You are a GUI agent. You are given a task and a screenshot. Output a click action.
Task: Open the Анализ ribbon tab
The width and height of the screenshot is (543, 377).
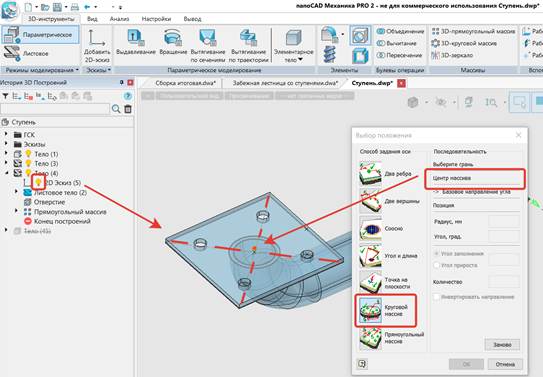[119, 19]
